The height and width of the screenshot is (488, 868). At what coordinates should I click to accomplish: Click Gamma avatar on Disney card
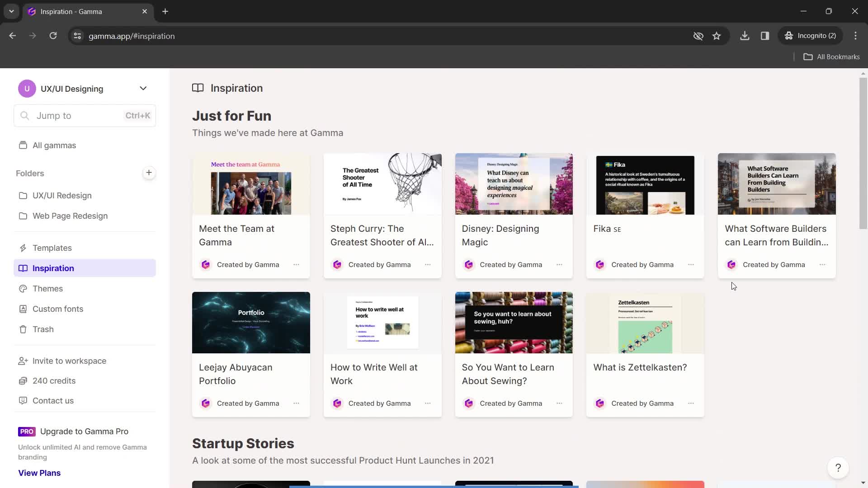(469, 265)
